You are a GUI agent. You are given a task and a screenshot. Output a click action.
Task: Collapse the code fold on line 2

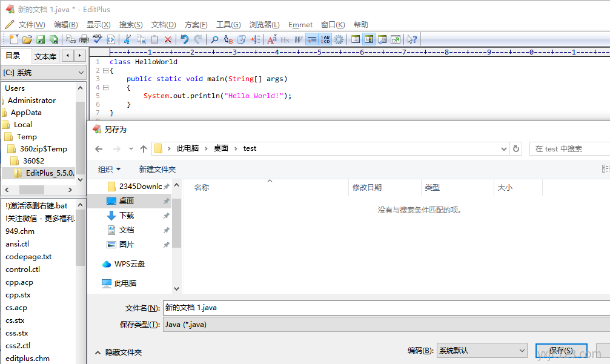pyautogui.click(x=106, y=70)
